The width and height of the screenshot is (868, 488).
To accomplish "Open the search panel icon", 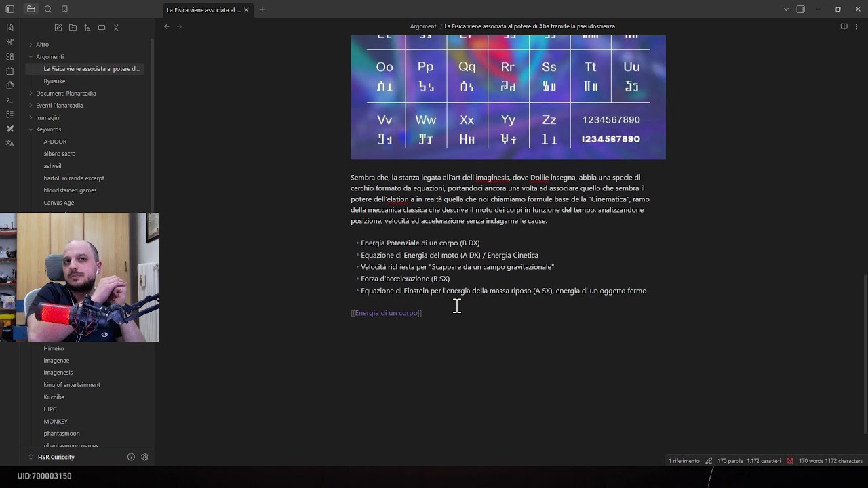I will [x=48, y=9].
